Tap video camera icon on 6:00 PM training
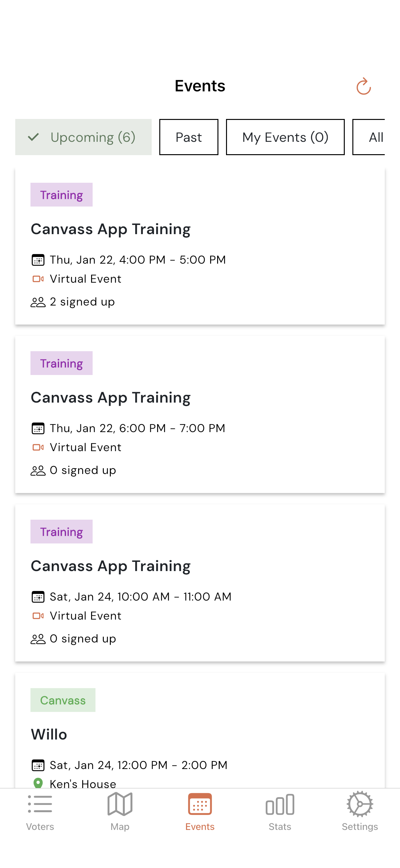 38,447
